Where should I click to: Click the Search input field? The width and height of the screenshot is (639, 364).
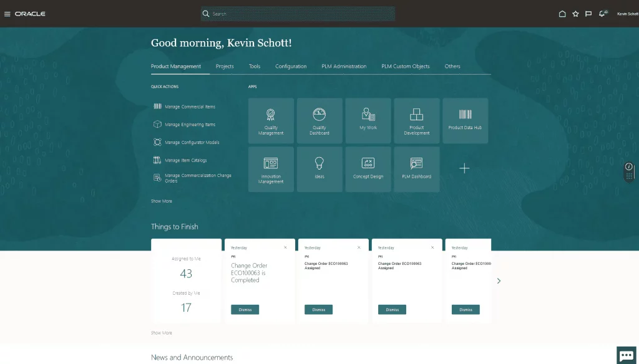300,14
